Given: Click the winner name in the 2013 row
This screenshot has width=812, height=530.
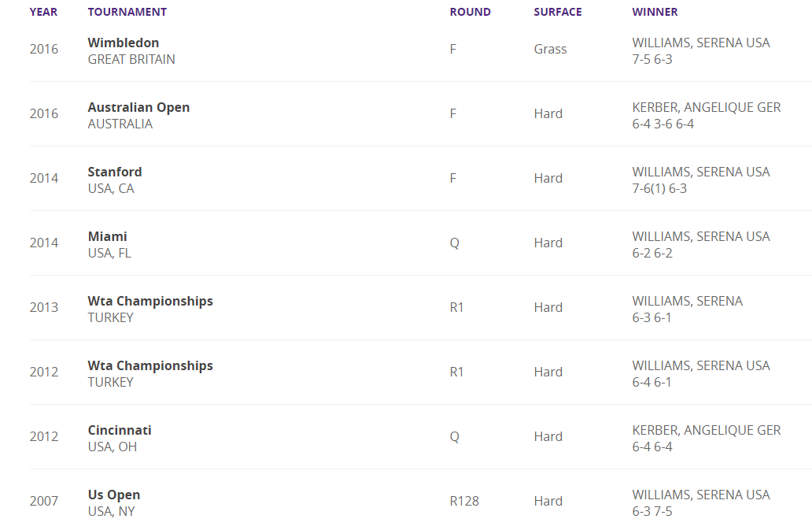Looking at the screenshot, I should coord(688,301).
